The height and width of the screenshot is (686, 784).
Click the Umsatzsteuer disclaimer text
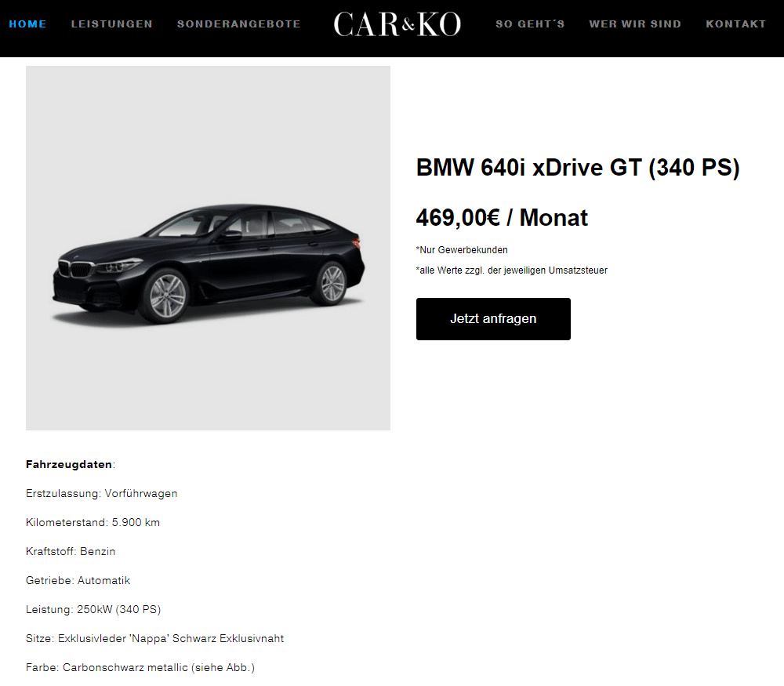(x=511, y=270)
